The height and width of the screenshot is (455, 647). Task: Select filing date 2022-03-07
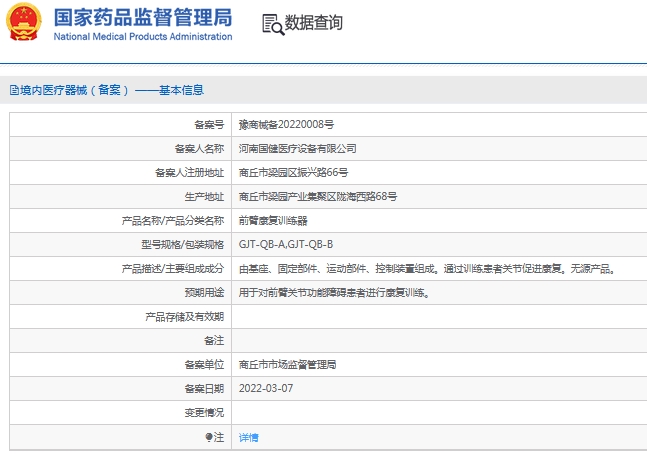266,389
